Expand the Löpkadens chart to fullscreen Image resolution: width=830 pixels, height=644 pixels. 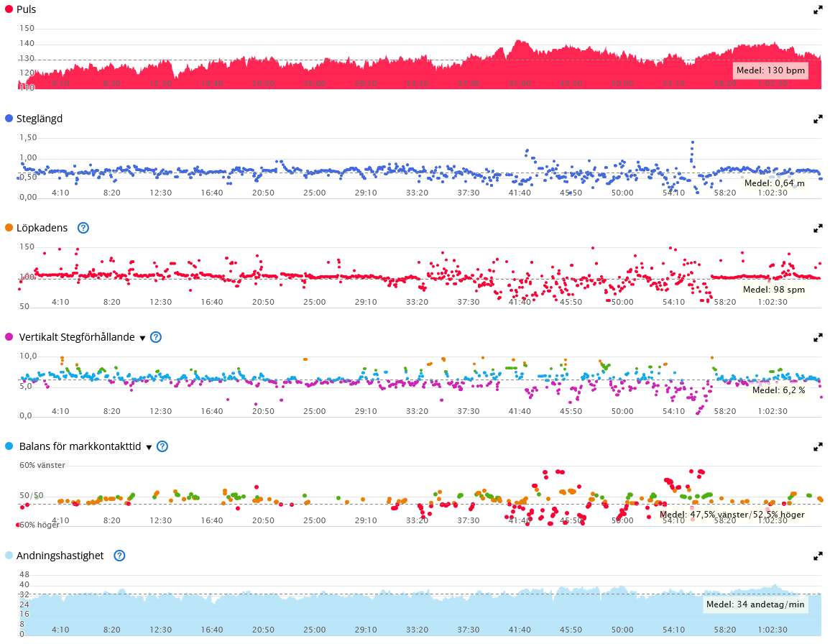tap(818, 229)
